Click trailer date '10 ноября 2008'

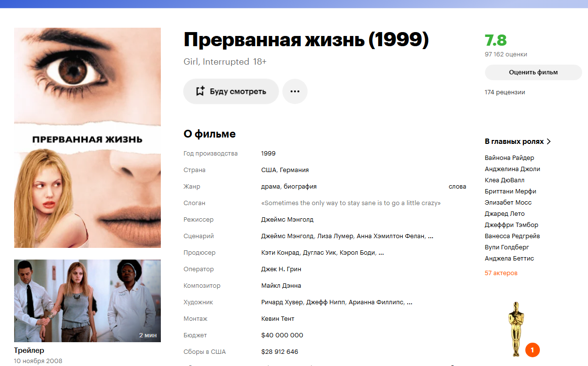pyautogui.click(x=38, y=361)
